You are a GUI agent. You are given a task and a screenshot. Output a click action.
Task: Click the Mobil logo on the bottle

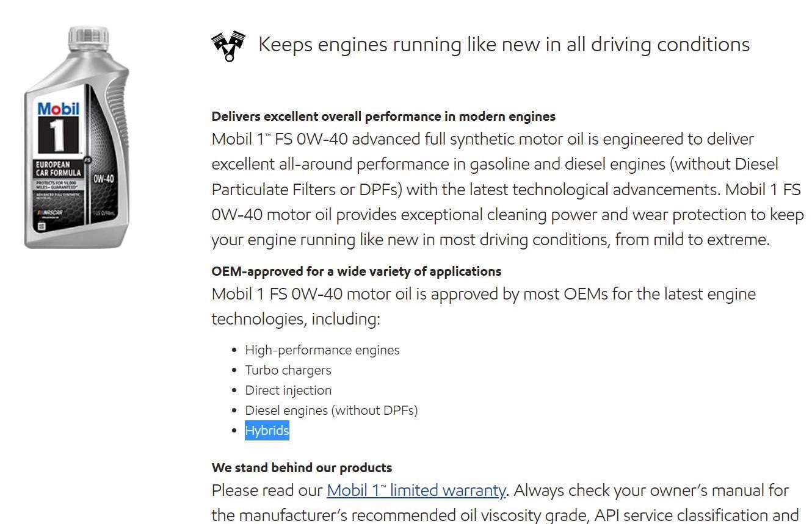pos(59,109)
